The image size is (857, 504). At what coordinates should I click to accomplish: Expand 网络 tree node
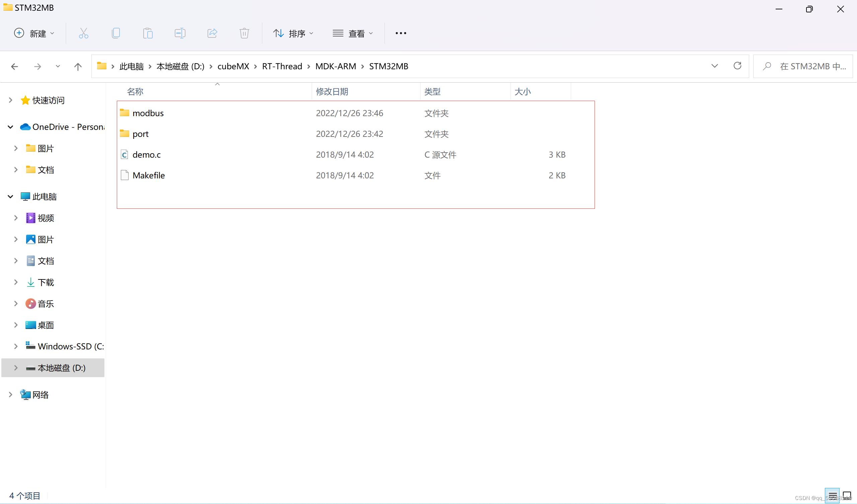coord(10,395)
